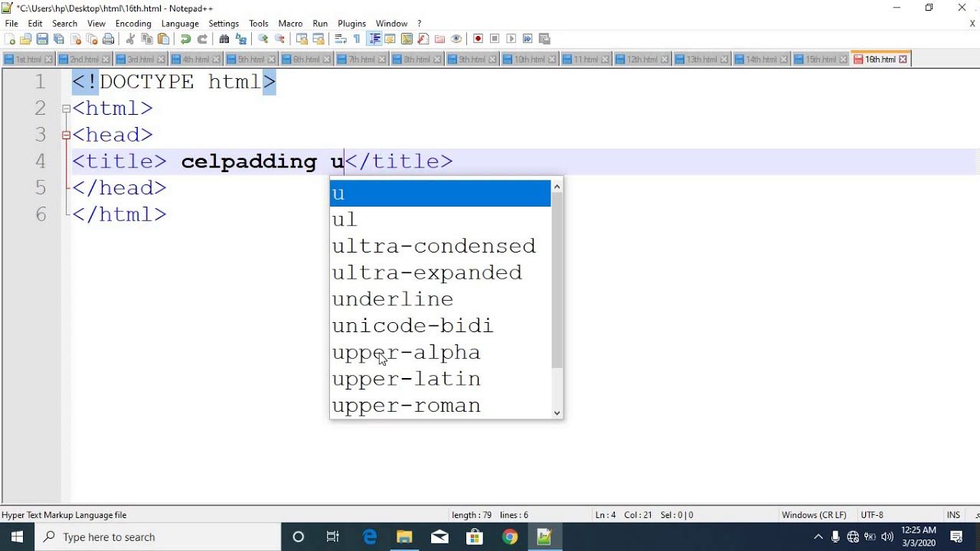Open the Replace toolbar icon
This screenshot has height=551, width=980.
241,39
